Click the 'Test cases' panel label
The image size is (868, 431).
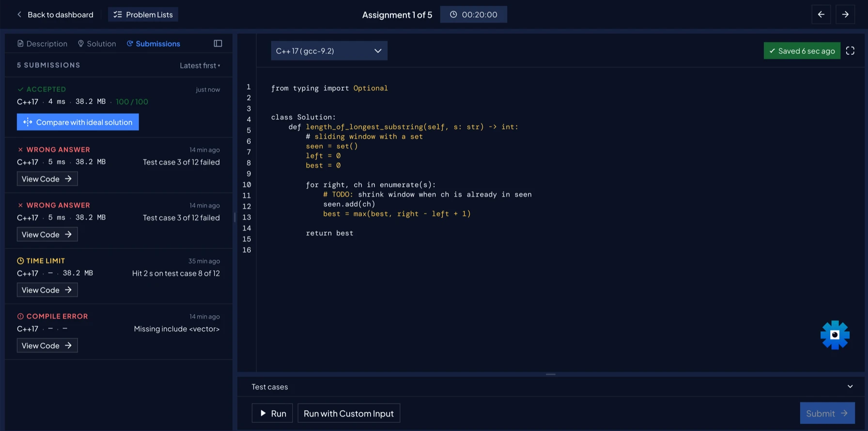point(270,387)
